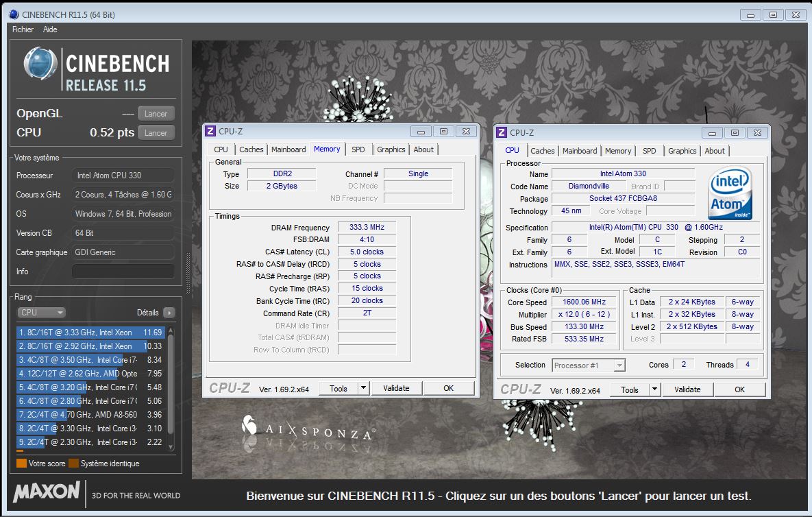Image resolution: width=812 pixels, height=517 pixels.
Task: Click the Intel Atom CPU 330 processor field
Action: pos(123,176)
